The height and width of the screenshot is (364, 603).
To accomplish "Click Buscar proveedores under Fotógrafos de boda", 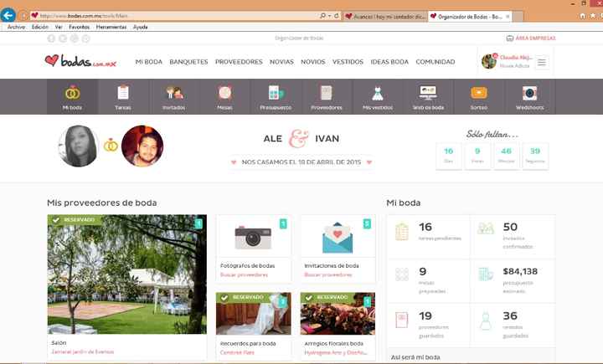I will tap(240, 274).
